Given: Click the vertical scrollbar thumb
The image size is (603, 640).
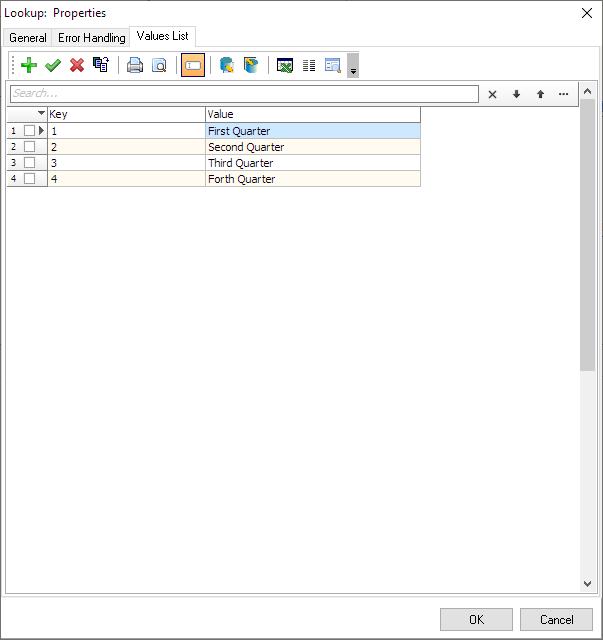Looking at the screenshot, I should point(587,235).
